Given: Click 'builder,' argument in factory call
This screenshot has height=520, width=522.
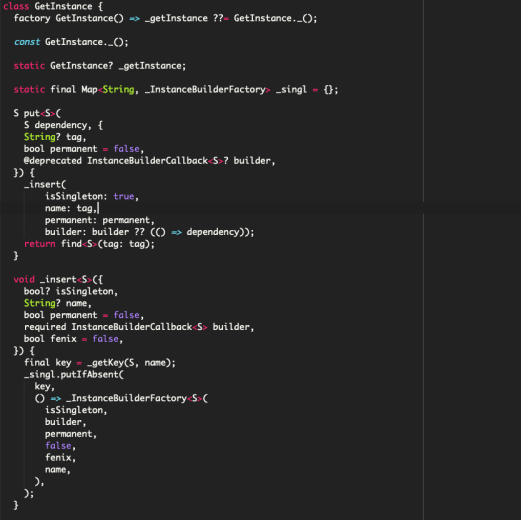Looking at the screenshot, I should pyautogui.click(x=66, y=422).
